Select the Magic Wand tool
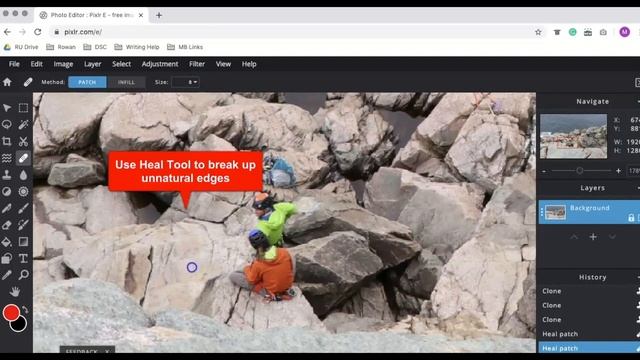The image size is (640, 360). 23,124
